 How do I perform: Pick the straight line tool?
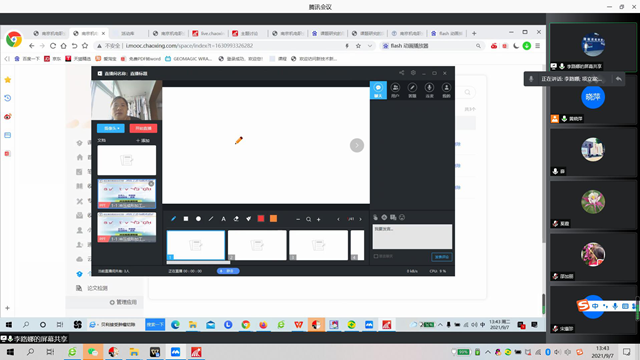click(211, 219)
